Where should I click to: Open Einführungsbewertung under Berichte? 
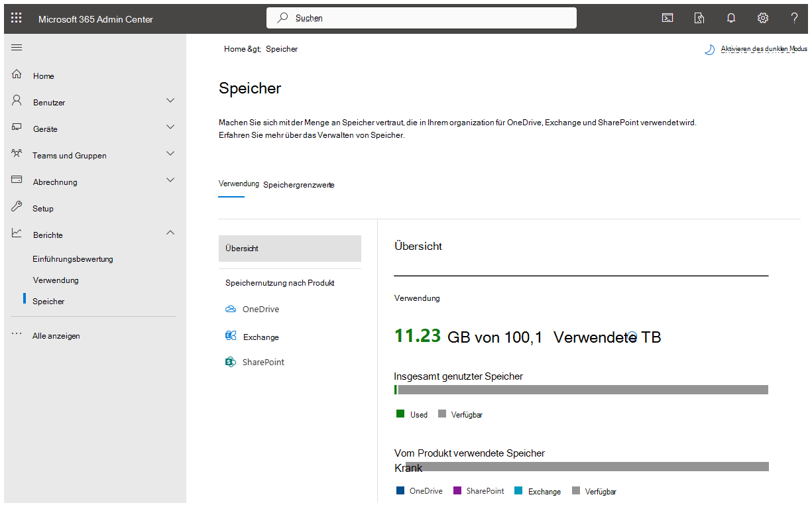click(73, 259)
